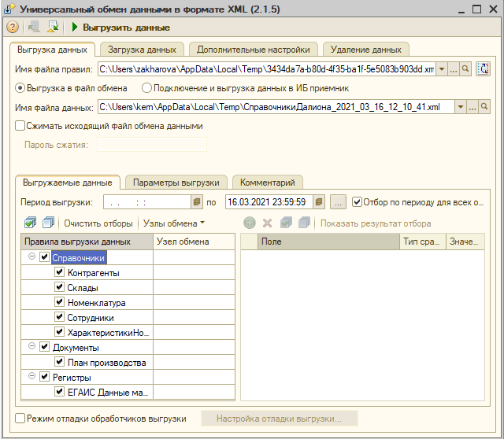The width and height of the screenshot is (504, 439).
Task: Click add filter green plus icon
Action: (250, 223)
